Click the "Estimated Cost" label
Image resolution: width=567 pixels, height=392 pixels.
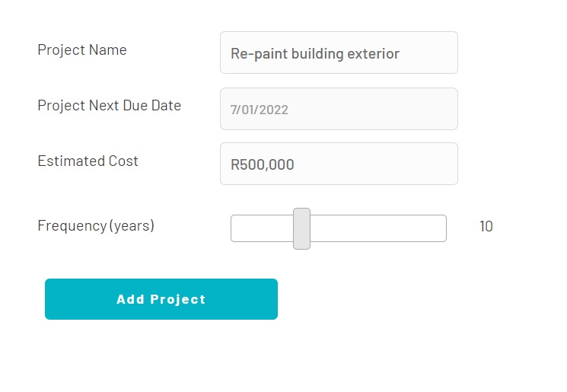(88, 161)
